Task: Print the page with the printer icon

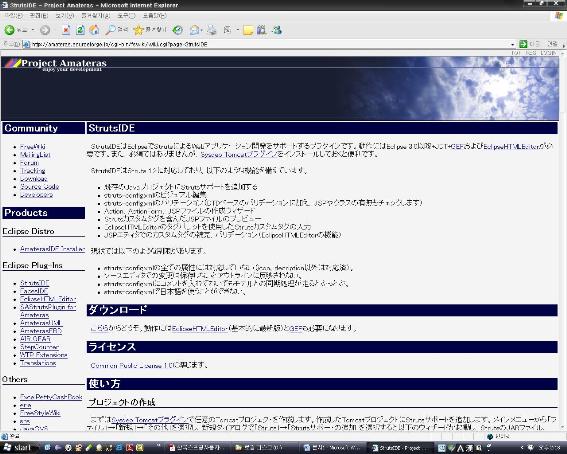Action: (x=212, y=30)
